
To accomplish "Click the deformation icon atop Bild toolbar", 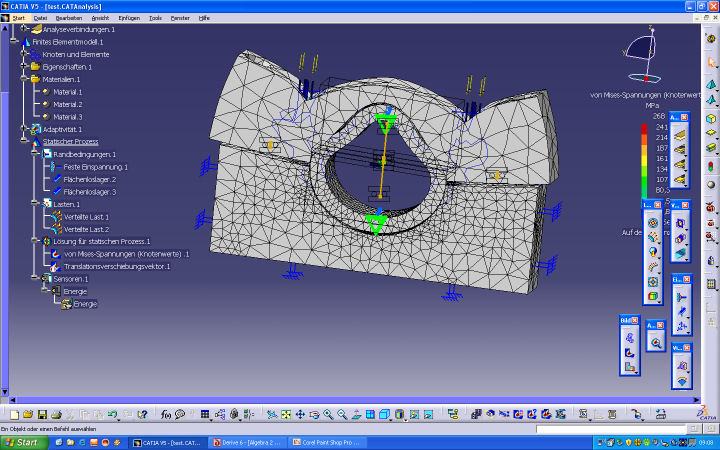I will coord(630,338).
